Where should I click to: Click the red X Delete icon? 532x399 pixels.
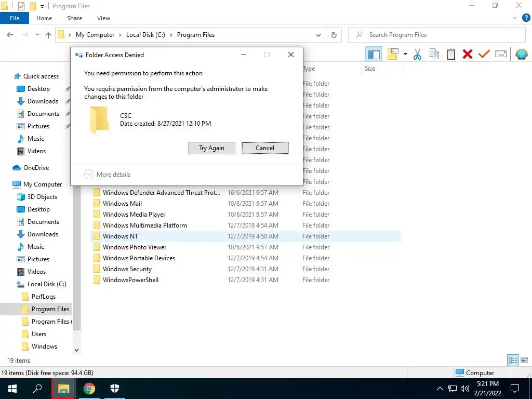click(x=468, y=54)
